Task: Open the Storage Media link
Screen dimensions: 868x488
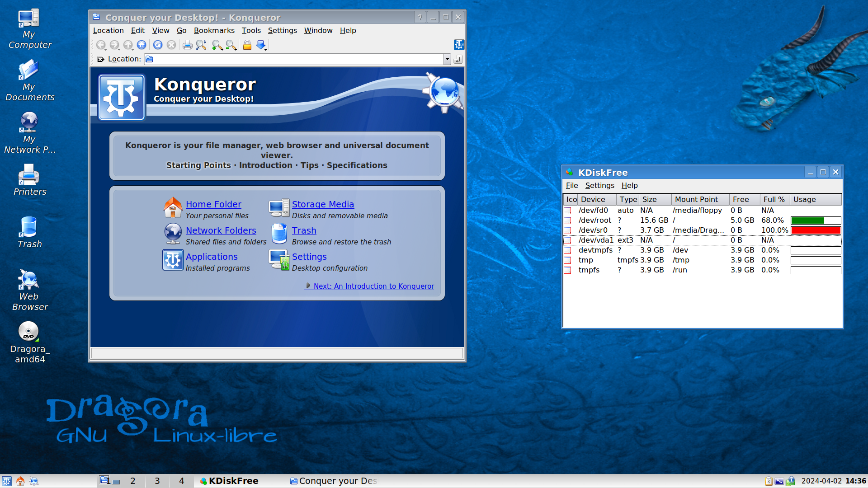Action: 323,204
